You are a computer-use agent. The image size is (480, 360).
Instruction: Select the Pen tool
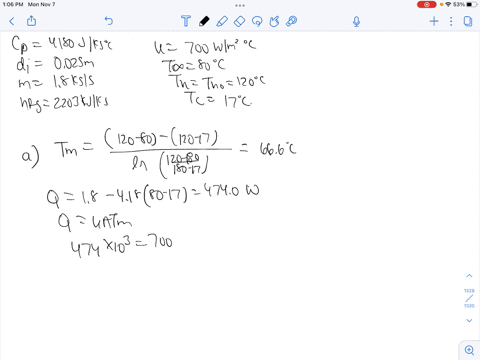[204, 21]
